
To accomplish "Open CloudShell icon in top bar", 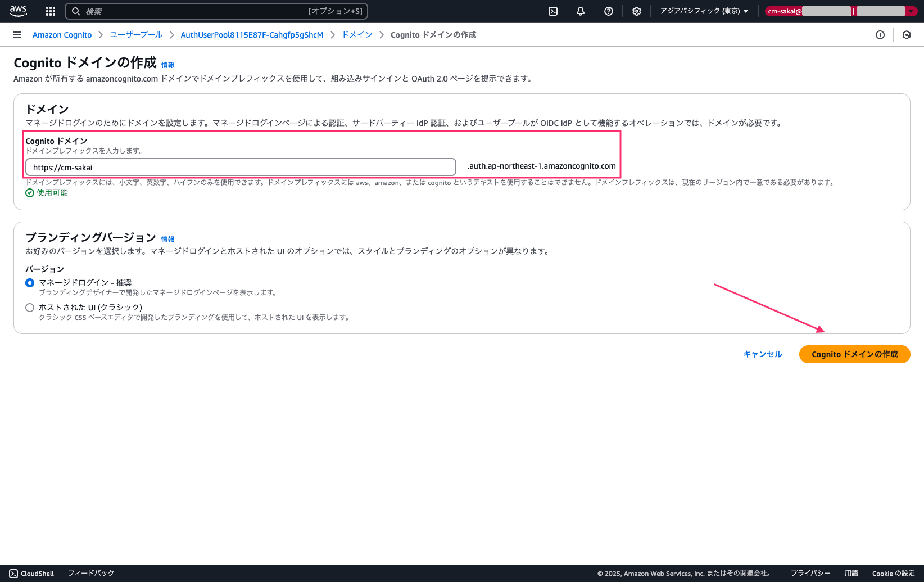I will (553, 11).
